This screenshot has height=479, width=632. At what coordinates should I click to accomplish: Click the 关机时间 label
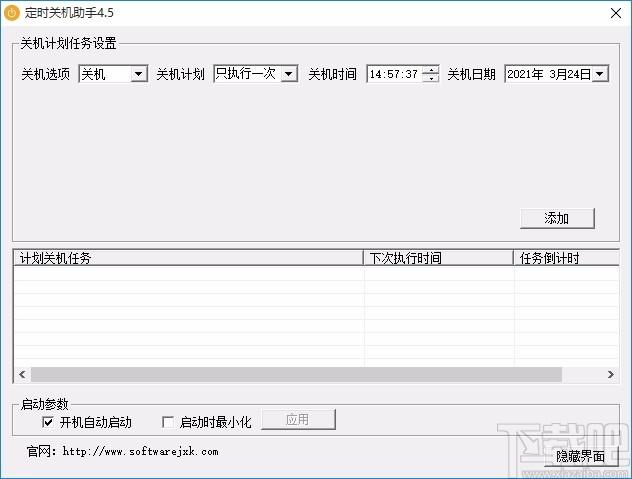click(x=333, y=74)
